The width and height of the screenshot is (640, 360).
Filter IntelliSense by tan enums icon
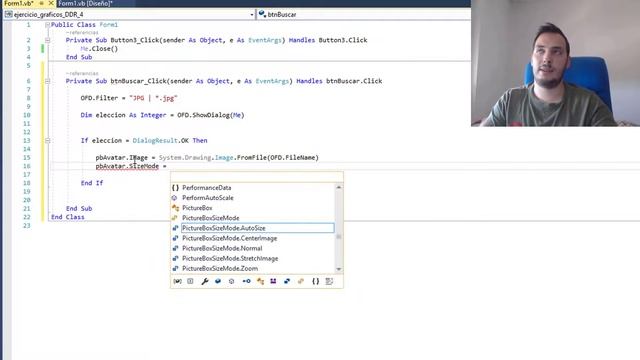tap(301, 281)
